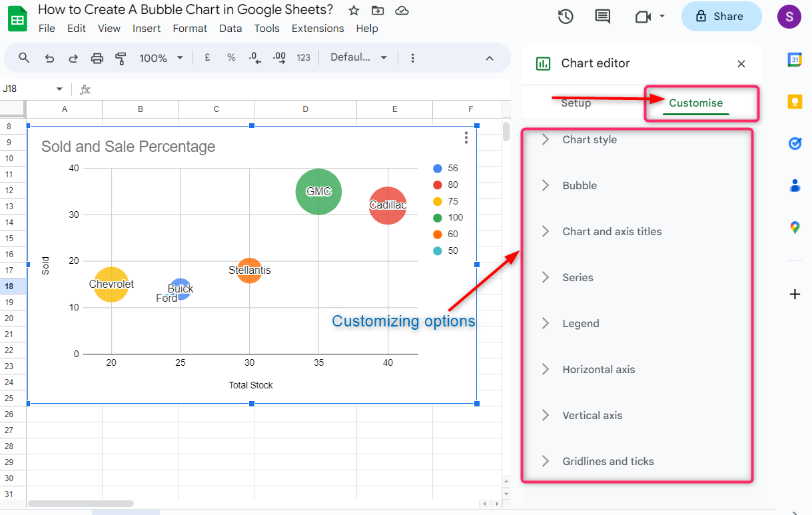Expand the Horizontal axis section

click(x=598, y=370)
